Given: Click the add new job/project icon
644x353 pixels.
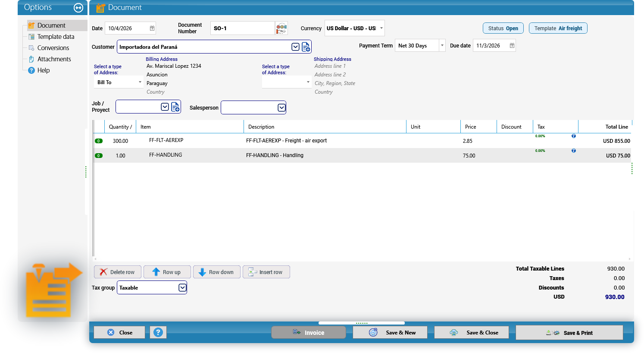Looking at the screenshot, I should 175,107.
